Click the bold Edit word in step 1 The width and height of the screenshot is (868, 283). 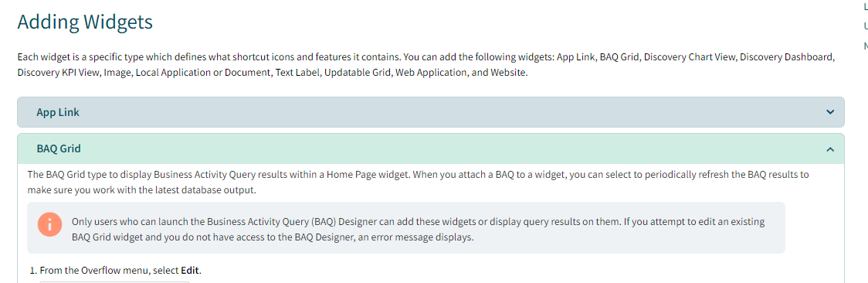click(x=190, y=271)
